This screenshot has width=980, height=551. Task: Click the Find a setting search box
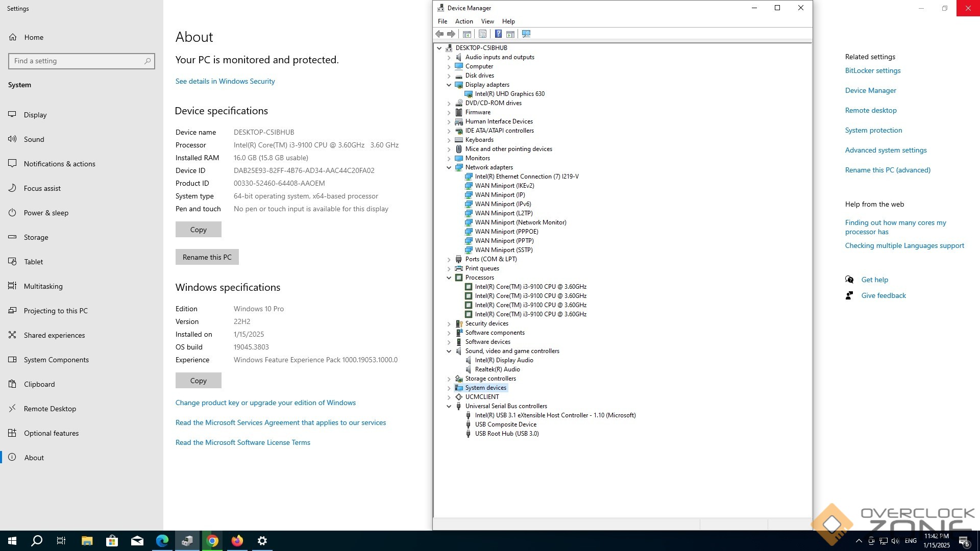point(77,61)
